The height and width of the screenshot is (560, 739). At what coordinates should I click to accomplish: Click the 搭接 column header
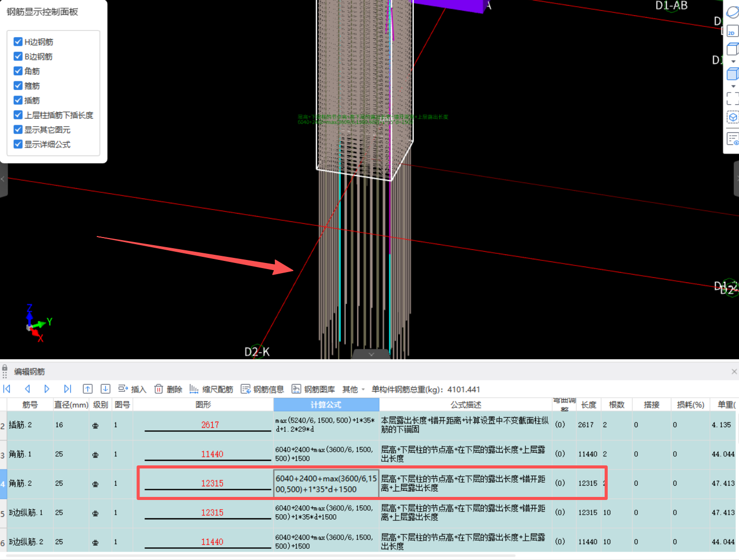pos(651,405)
